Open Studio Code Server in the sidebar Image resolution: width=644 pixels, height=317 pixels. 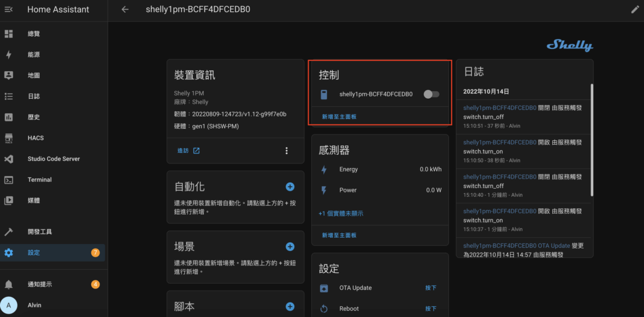(x=54, y=159)
